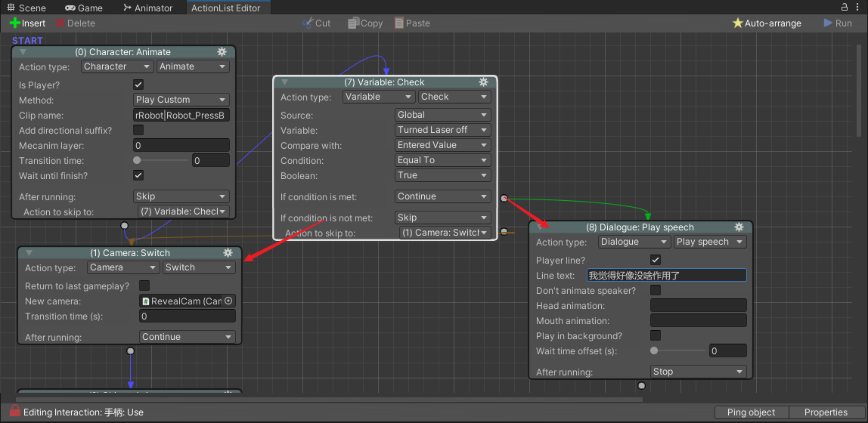
Task: Open the Method dropdown showing Play Custom
Action: [181, 100]
